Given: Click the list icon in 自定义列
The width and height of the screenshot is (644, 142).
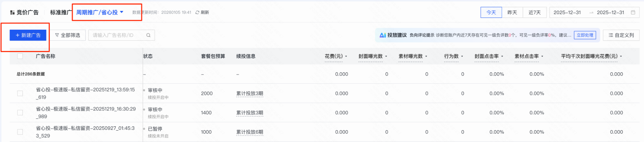Looking at the screenshot, I should 611,35.
